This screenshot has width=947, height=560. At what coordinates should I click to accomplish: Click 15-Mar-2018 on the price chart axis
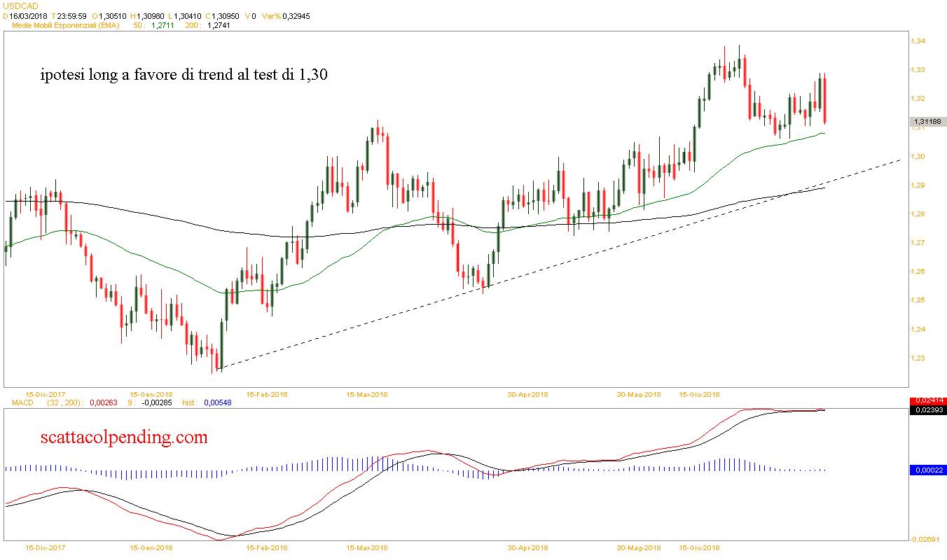(367, 395)
